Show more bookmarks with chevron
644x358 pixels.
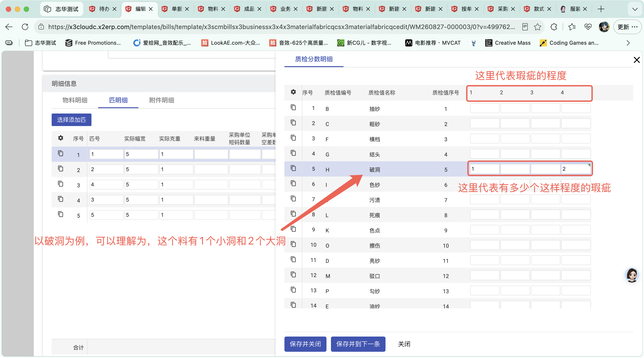click(628, 43)
